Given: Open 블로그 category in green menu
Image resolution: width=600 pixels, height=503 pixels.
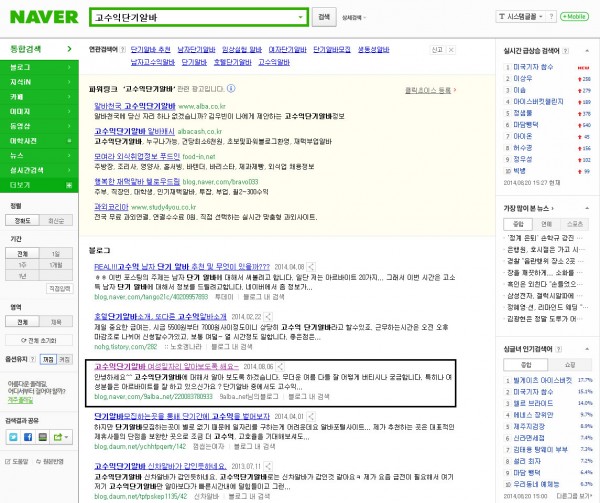Looking at the screenshot, I should [39, 67].
